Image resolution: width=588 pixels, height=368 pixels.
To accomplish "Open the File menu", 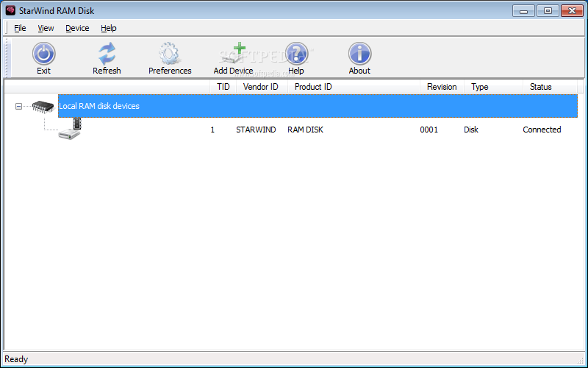I will pos(20,28).
